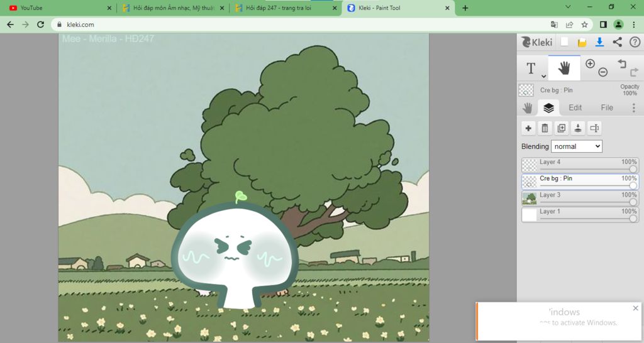
Task: Open a new browser tab
Action: 465,8
